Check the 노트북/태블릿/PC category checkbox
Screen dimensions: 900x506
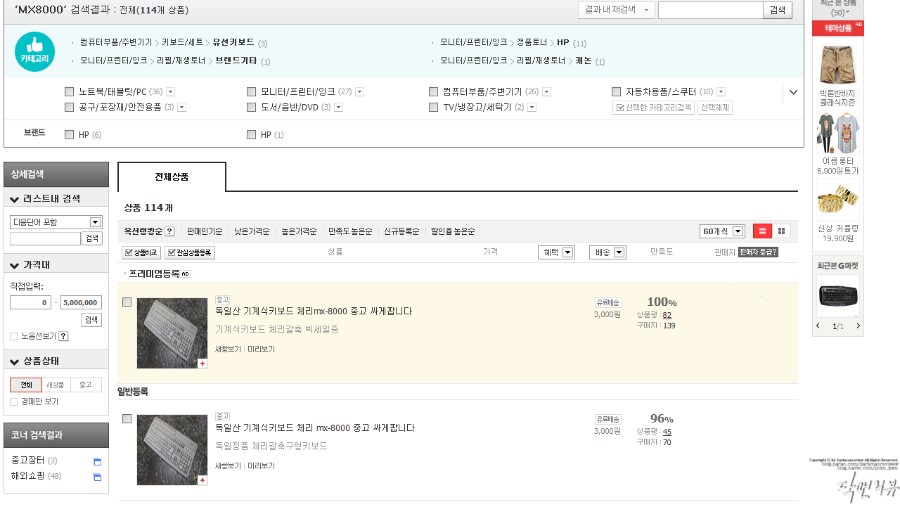(69, 92)
